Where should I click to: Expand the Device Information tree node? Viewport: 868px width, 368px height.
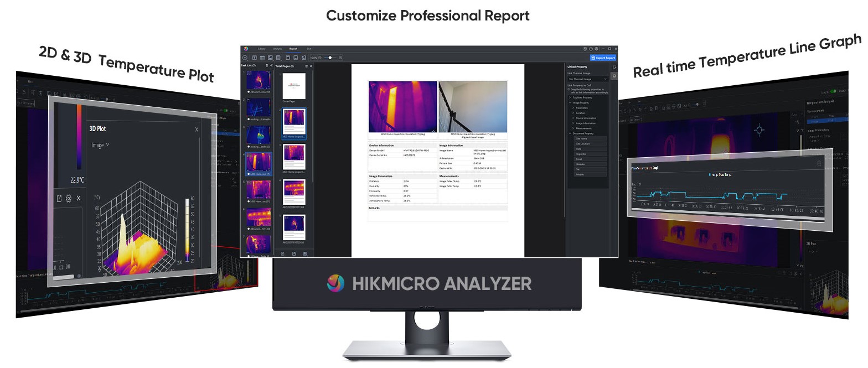[573, 118]
